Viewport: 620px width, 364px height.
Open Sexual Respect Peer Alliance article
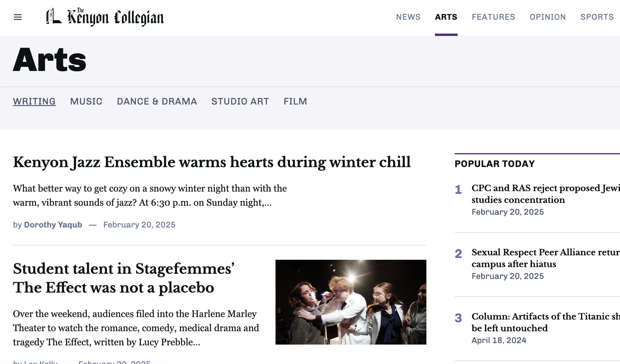(546, 258)
